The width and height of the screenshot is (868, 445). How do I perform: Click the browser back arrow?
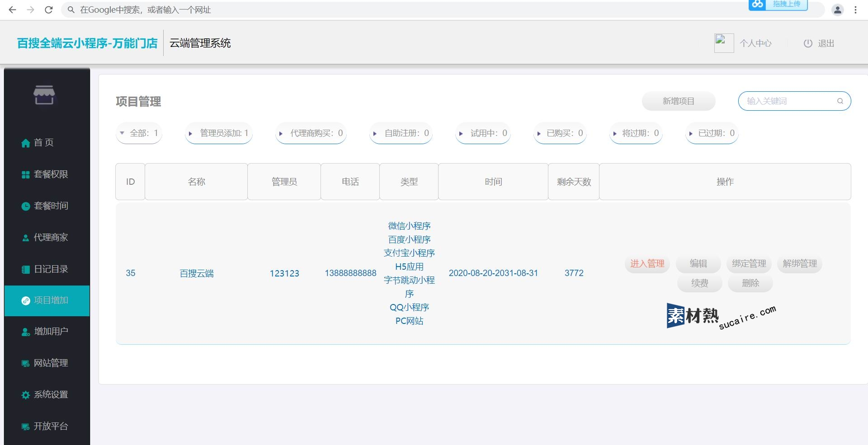(12, 9)
